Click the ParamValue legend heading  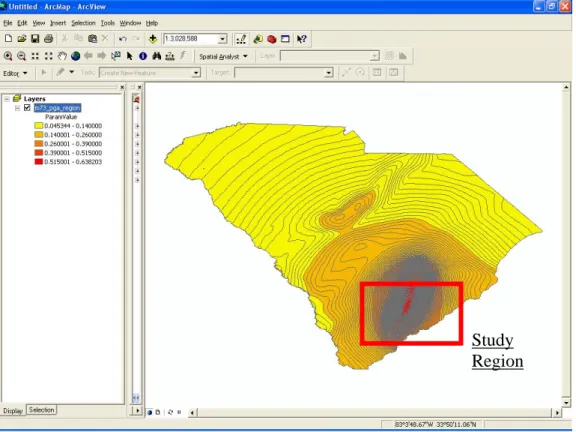pos(61,117)
